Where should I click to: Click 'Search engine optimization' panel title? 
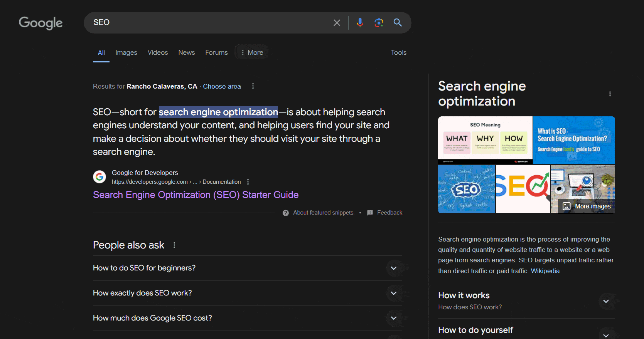(482, 94)
